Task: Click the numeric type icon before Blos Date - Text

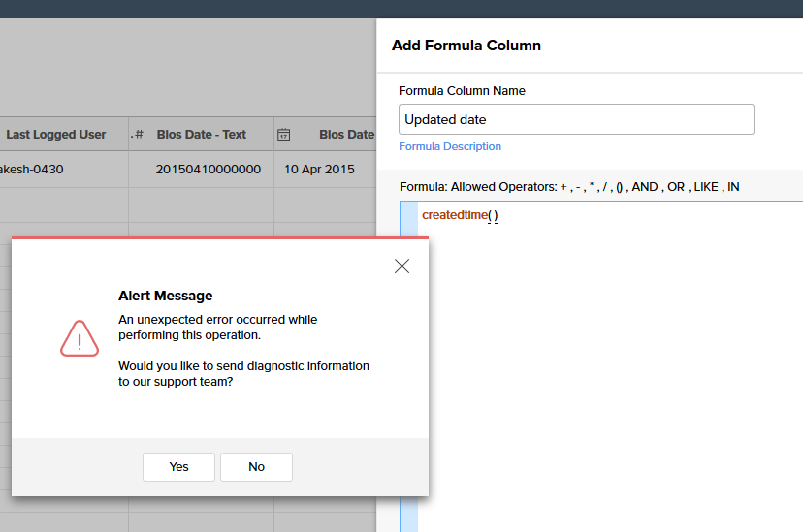Action: tap(137, 135)
